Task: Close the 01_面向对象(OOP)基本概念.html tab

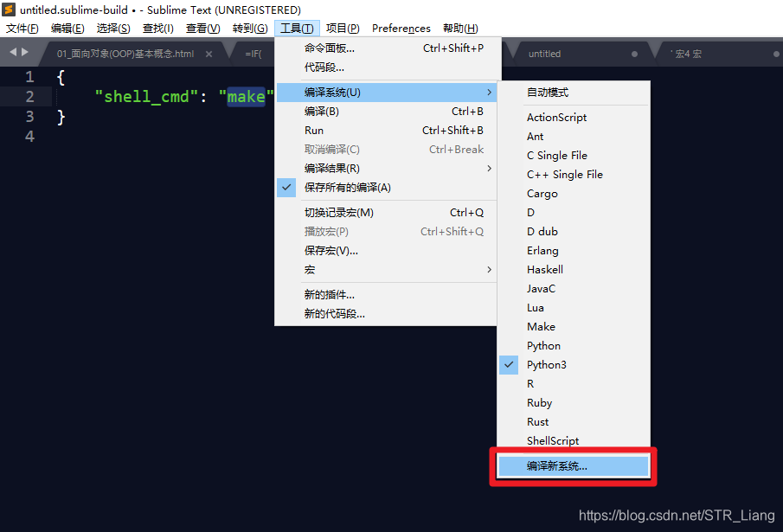Action: [209, 54]
